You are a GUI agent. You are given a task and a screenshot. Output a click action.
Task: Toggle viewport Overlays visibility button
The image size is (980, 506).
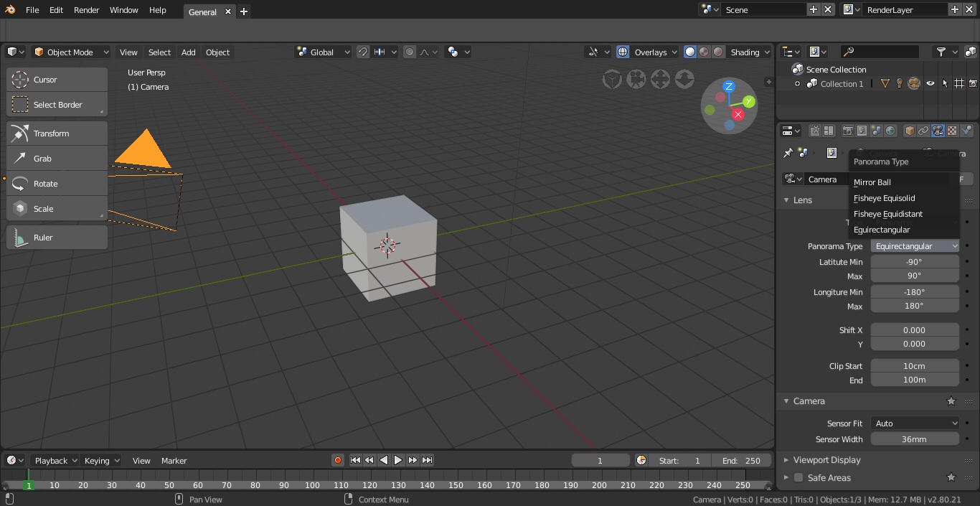(x=623, y=52)
